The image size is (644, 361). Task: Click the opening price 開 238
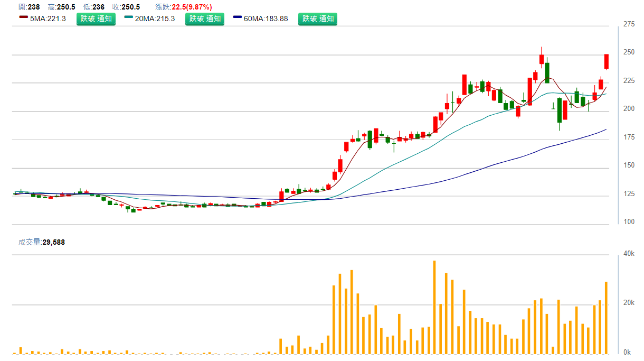click(29, 7)
